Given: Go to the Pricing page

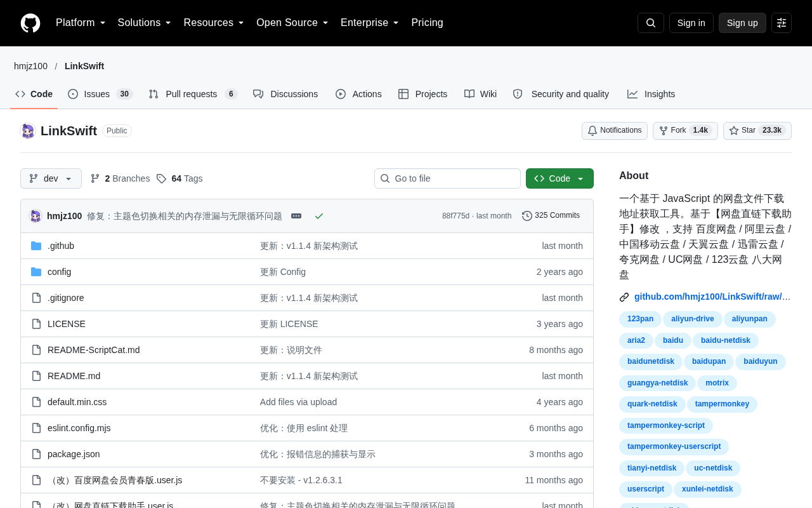Looking at the screenshot, I should (x=428, y=23).
